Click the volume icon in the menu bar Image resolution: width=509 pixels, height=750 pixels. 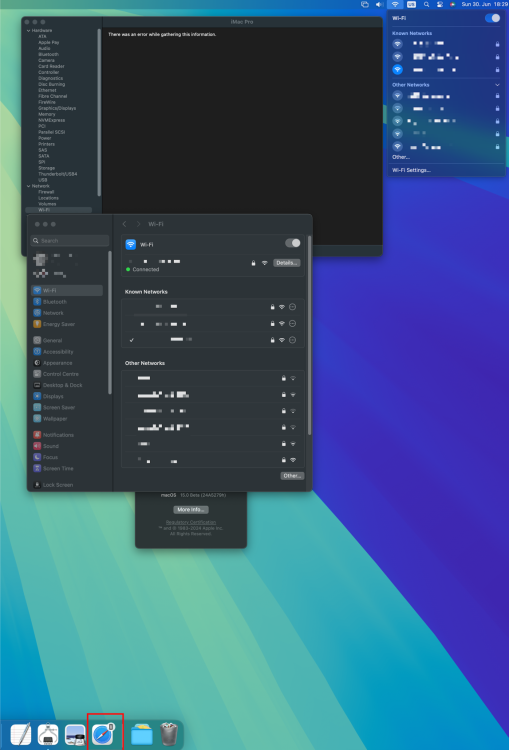point(379,4)
